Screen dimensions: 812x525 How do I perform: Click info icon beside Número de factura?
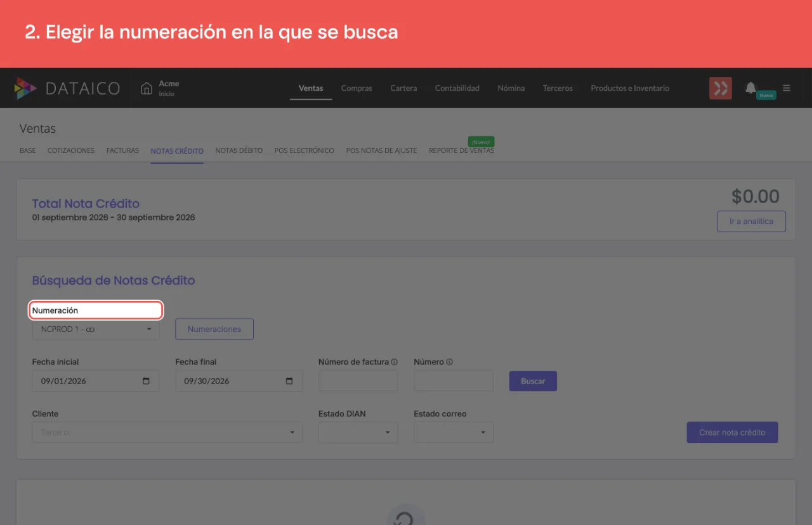[x=394, y=362]
